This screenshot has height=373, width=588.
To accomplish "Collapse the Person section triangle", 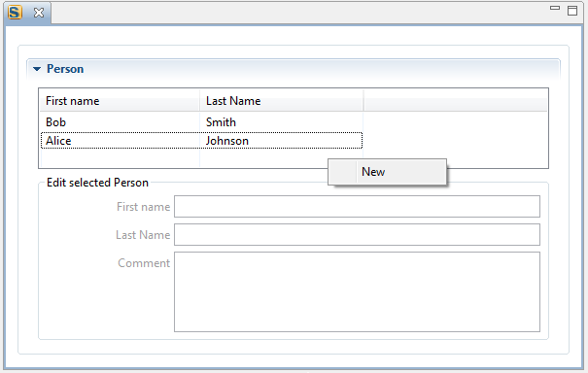I will (37, 69).
